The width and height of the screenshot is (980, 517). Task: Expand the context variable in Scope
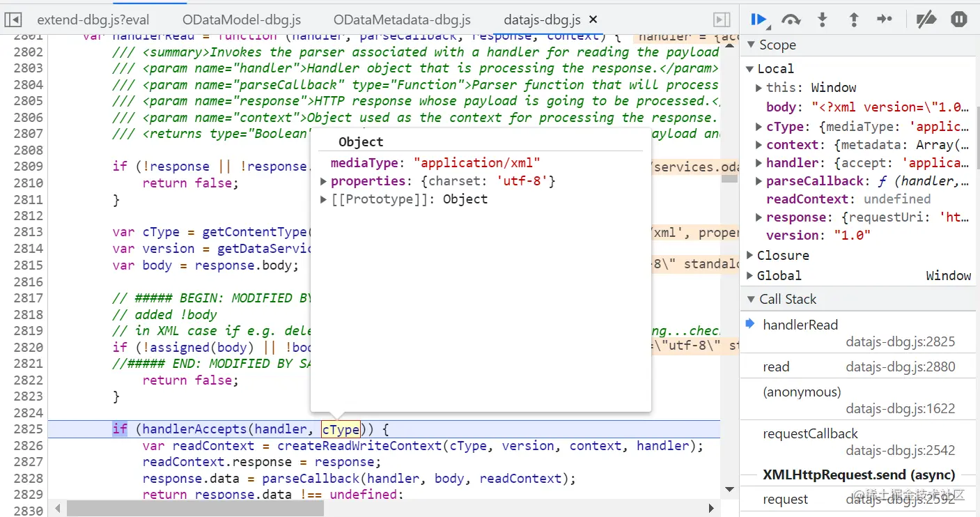pos(759,145)
